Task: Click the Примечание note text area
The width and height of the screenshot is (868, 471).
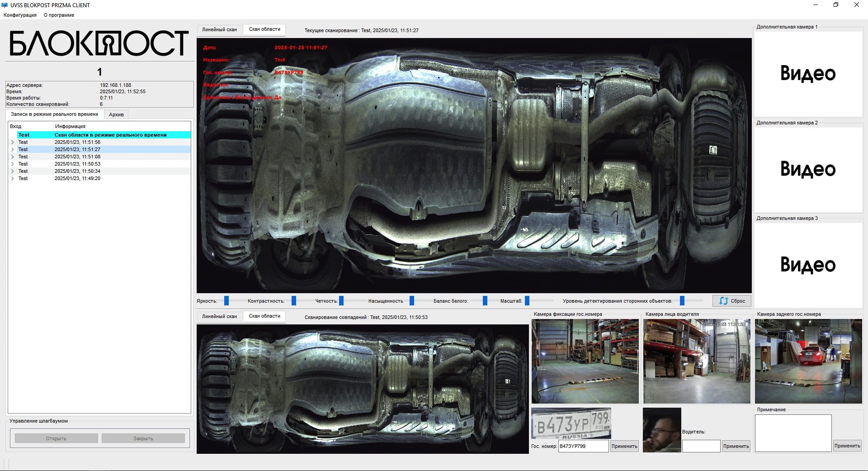Action: (793, 433)
